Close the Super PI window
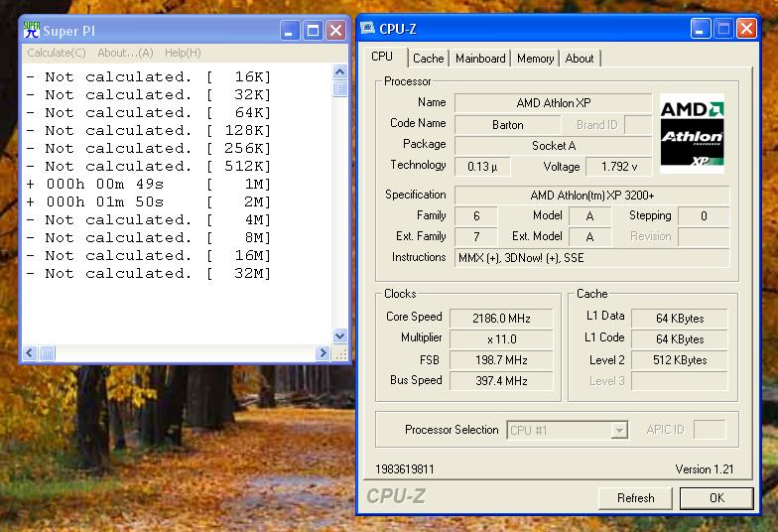Screen dimensions: 778x532 [335, 31]
